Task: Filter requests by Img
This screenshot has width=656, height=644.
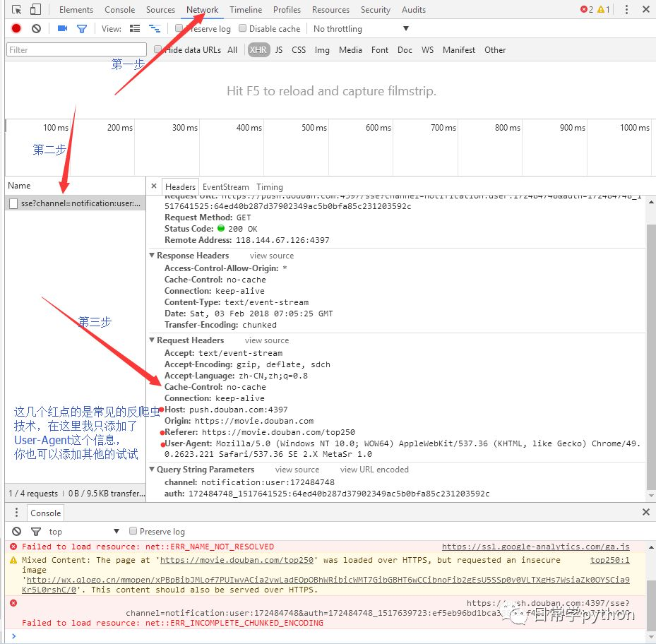Action: (x=322, y=50)
